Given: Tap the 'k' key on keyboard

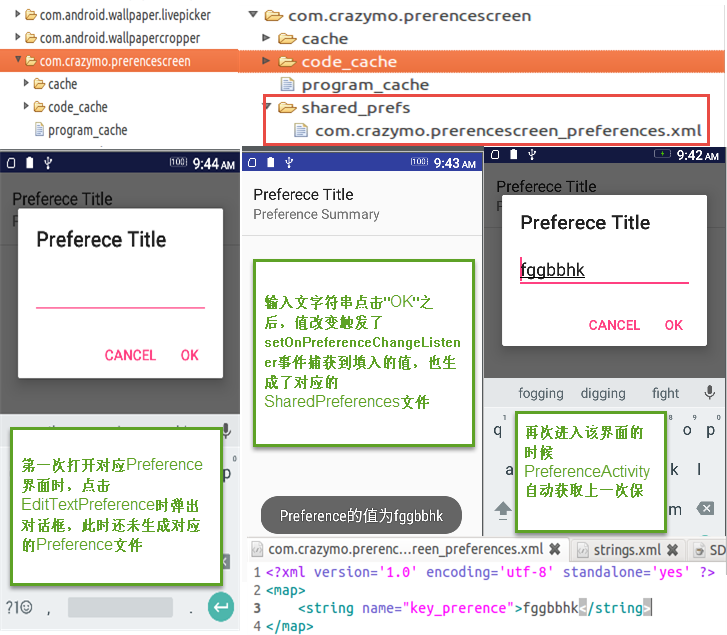Looking at the screenshot, I should pos(675,469).
